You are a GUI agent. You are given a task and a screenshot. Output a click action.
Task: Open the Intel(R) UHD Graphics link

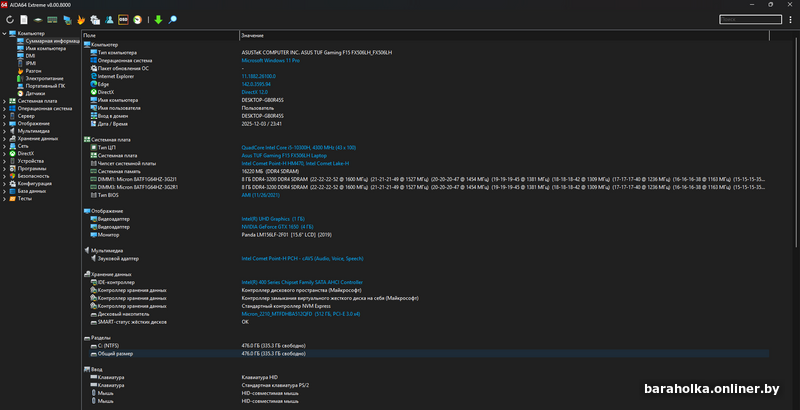tap(273, 219)
